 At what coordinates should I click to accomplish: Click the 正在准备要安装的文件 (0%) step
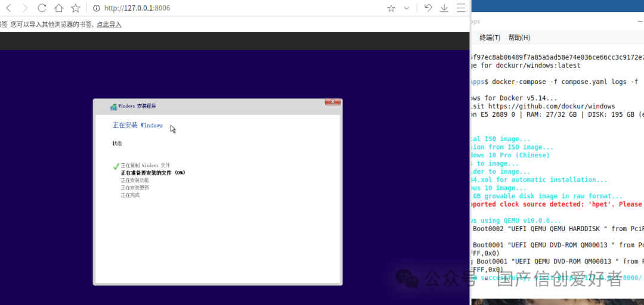[x=153, y=173]
